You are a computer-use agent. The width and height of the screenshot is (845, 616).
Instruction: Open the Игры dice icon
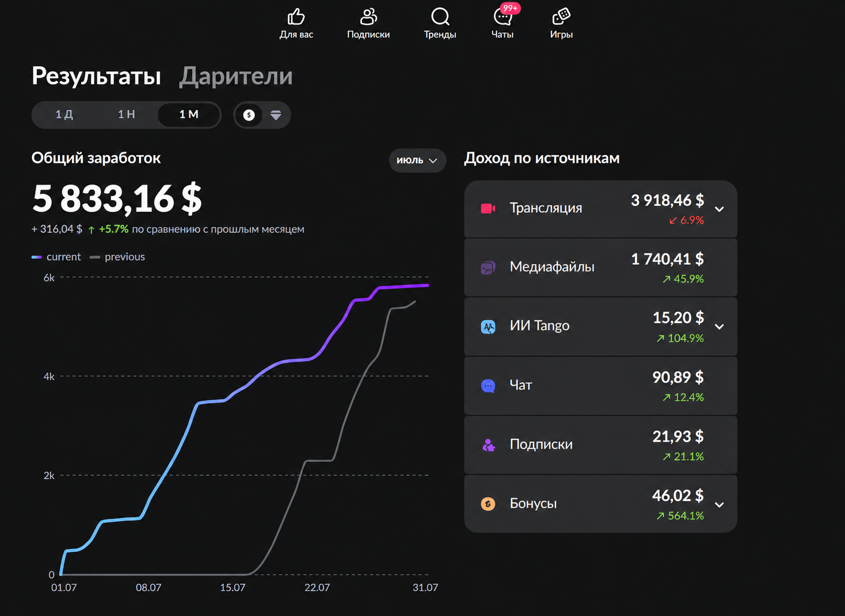click(x=561, y=17)
